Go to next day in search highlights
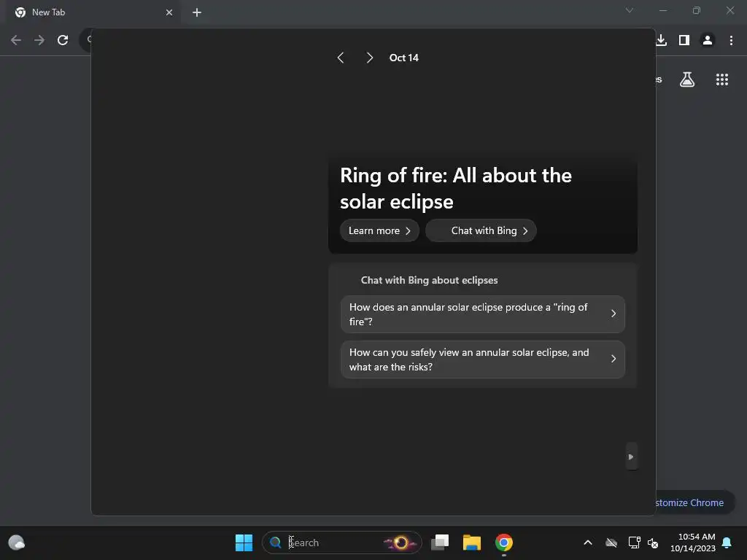Viewport: 747px width, 560px height. click(x=370, y=58)
